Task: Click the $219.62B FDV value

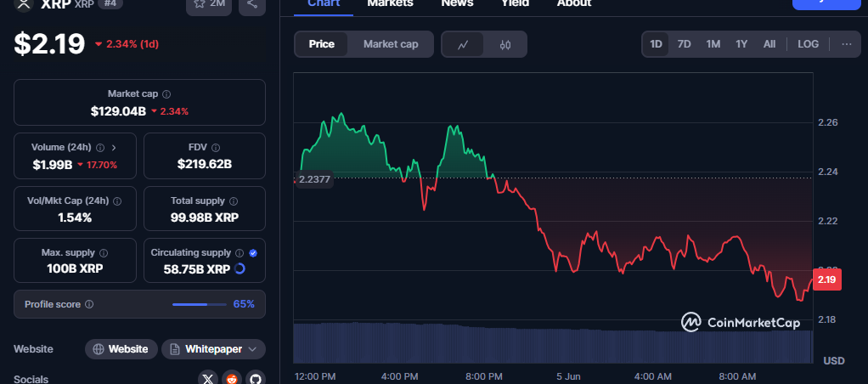Action: tap(205, 164)
